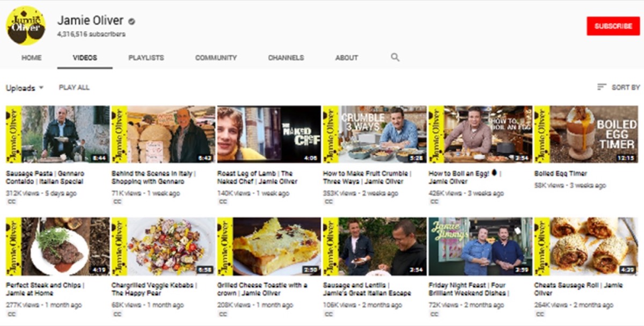Click "264K views · 2 months ago" text

(x=573, y=305)
